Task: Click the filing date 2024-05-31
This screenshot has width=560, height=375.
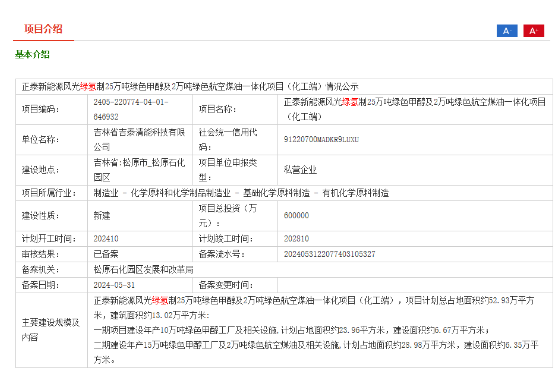Action: (x=114, y=285)
